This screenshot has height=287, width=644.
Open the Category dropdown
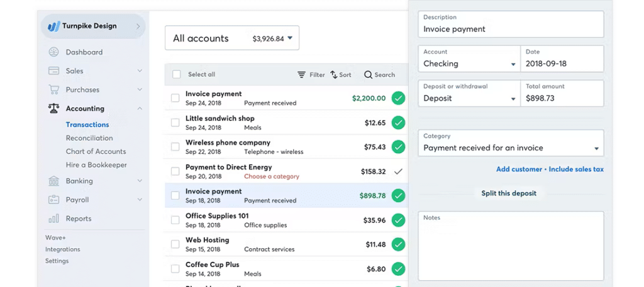click(x=511, y=143)
